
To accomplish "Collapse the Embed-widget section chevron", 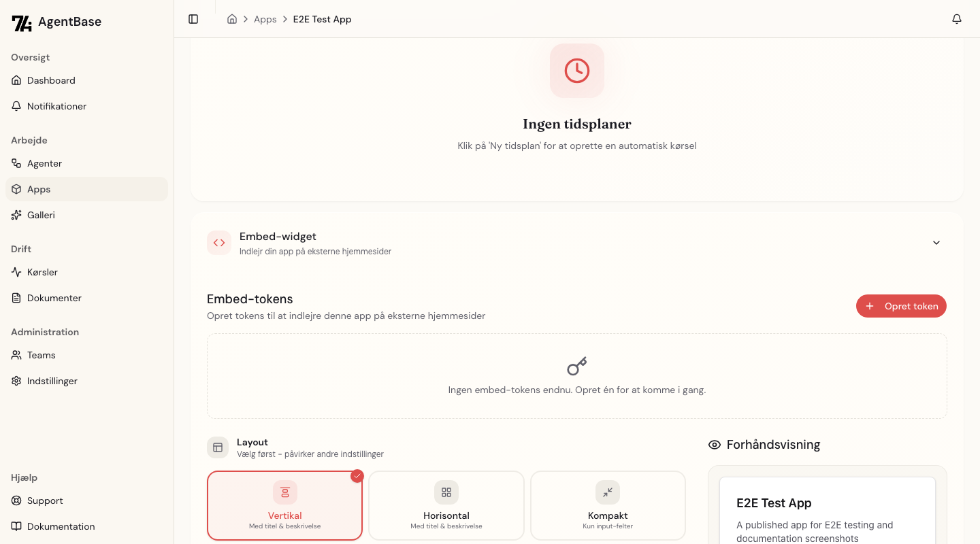I will (x=936, y=243).
